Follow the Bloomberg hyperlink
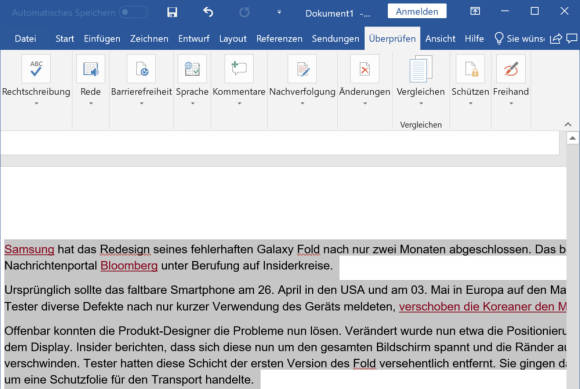Viewport: 580px width, 389px height. click(x=129, y=265)
